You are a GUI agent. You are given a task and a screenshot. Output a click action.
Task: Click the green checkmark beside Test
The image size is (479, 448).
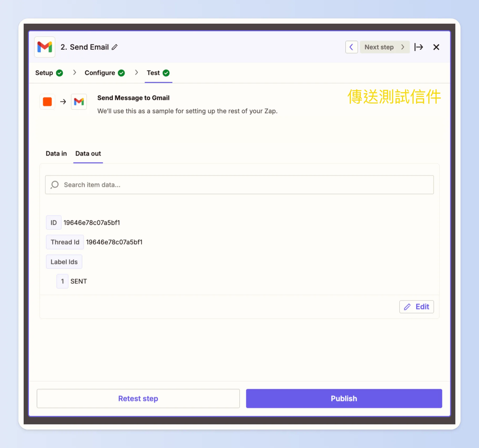click(x=166, y=73)
